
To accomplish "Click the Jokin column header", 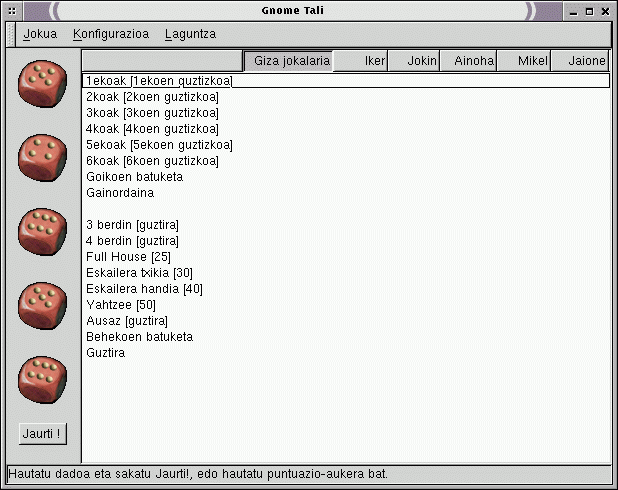I will coord(413,61).
